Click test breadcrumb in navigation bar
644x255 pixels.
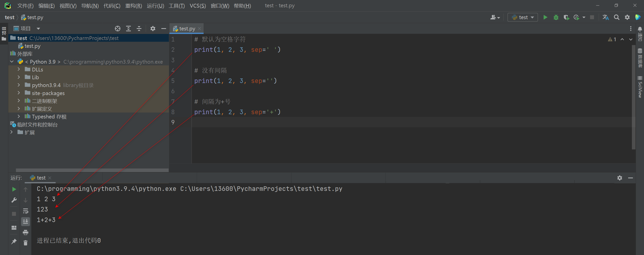pos(10,17)
